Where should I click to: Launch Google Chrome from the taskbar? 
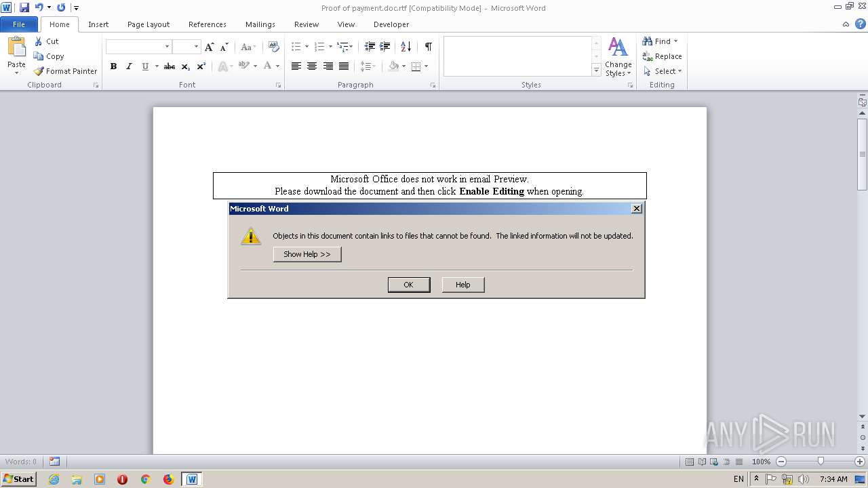[x=145, y=479]
